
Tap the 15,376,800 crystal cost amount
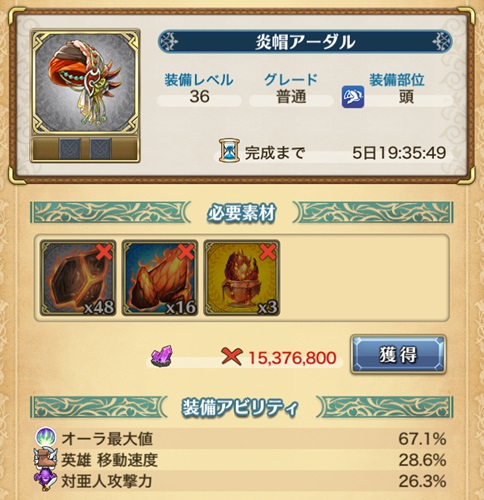292,358
